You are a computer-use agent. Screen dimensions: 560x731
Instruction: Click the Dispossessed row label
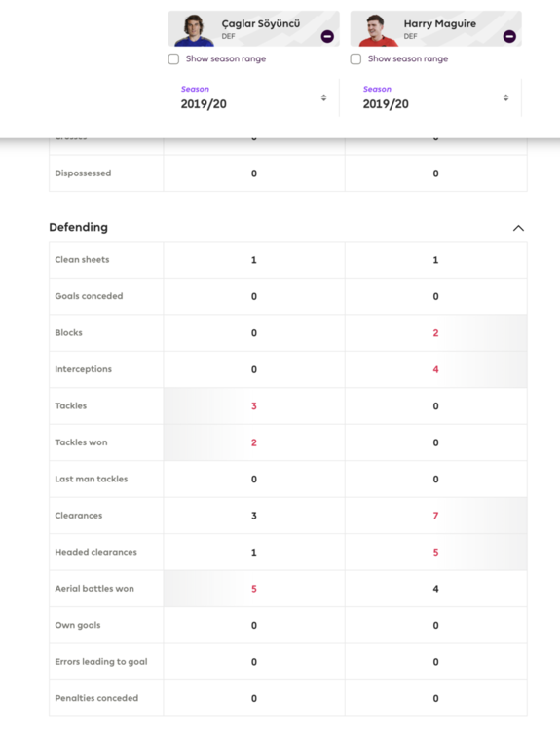83,173
